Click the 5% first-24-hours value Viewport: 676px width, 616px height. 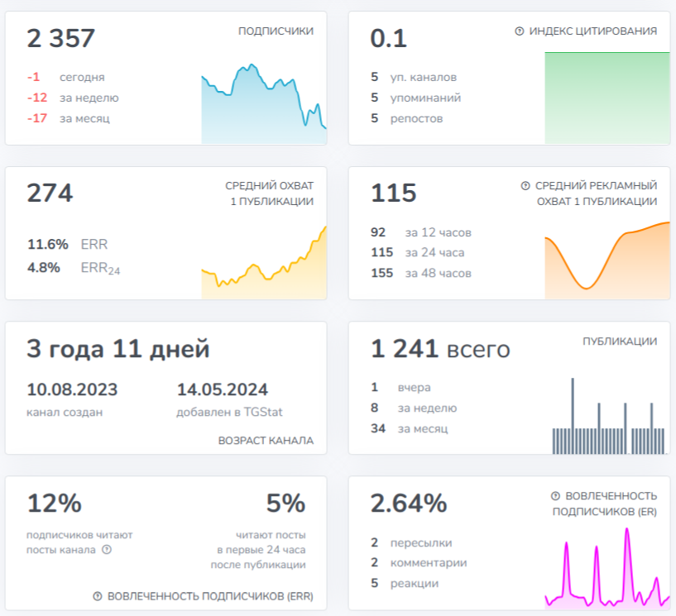(x=285, y=504)
